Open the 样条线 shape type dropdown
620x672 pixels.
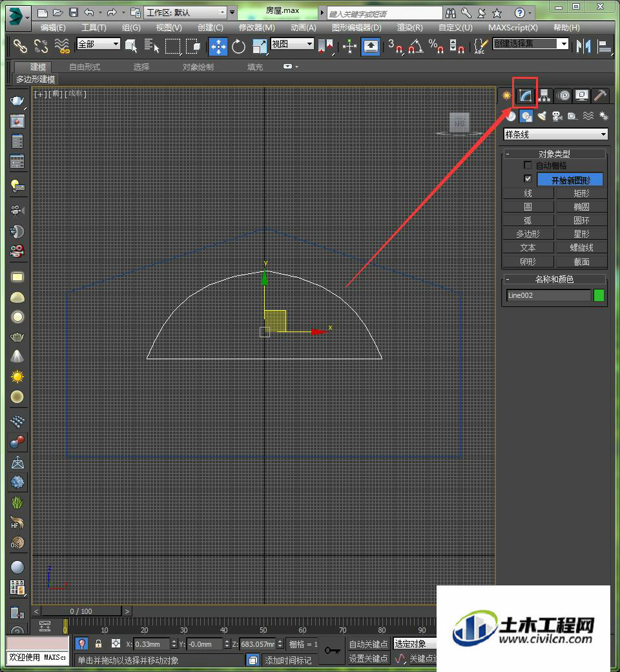click(555, 134)
